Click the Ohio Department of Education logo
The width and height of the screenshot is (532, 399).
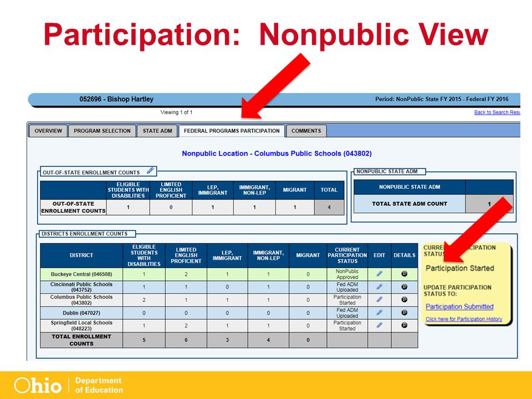click(x=69, y=386)
